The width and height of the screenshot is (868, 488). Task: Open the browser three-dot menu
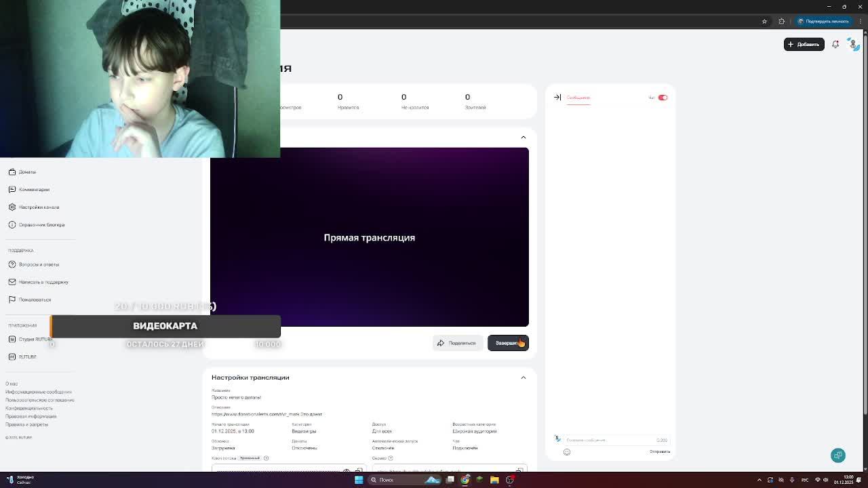(x=860, y=21)
